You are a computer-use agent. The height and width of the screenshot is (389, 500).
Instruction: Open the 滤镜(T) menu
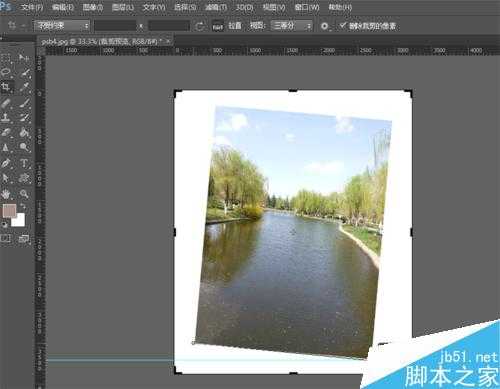[x=216, y=7]
